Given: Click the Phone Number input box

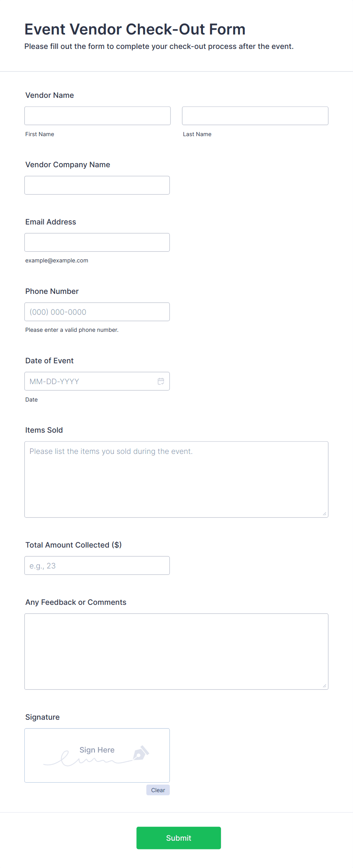Looking at the screenshot, I should click(97, 312).
